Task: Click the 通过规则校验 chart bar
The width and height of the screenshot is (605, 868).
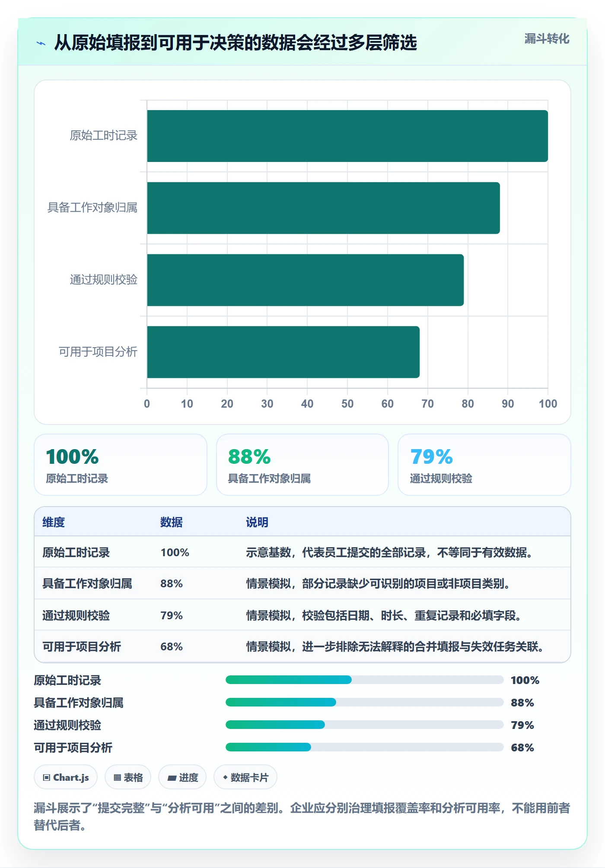Action: (305, 280)
